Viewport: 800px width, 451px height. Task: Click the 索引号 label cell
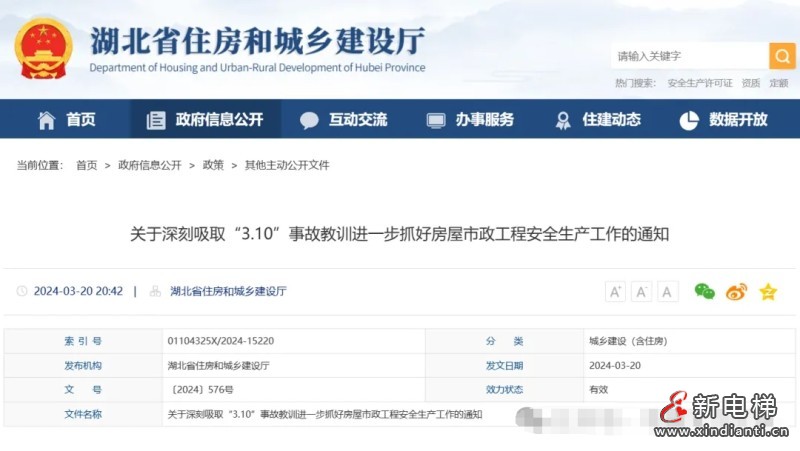[83, 341]
